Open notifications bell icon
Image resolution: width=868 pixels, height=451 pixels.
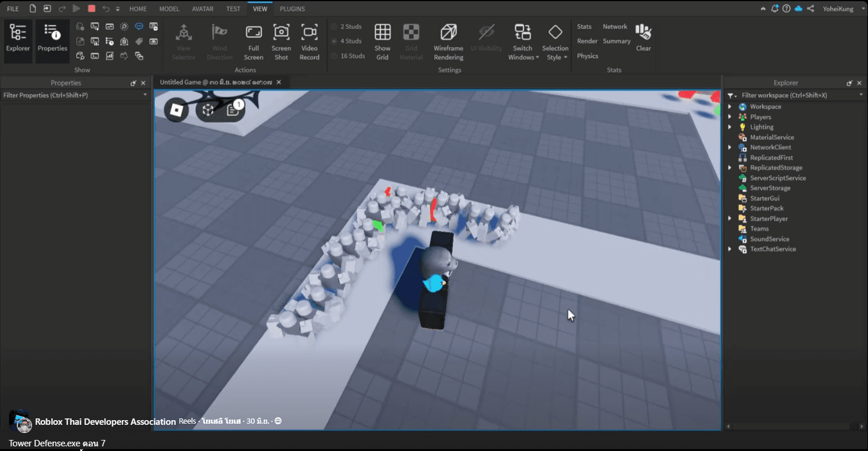(775, 9)
